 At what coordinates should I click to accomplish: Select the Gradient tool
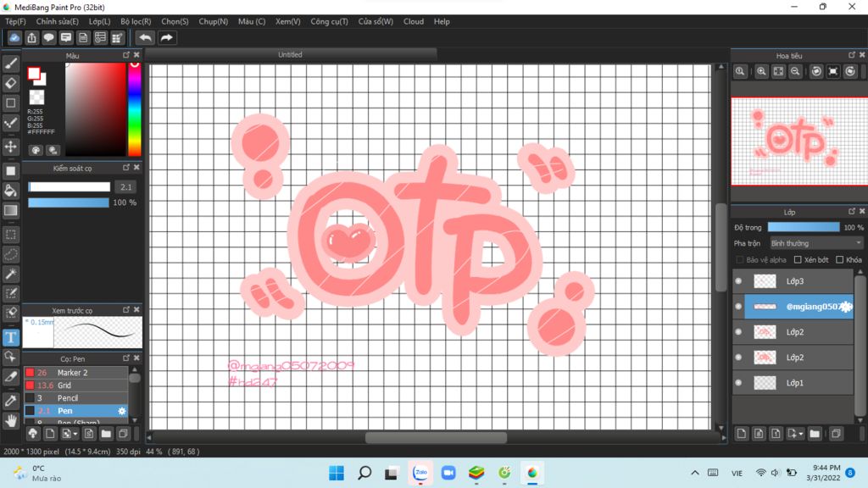click(10, 210)
